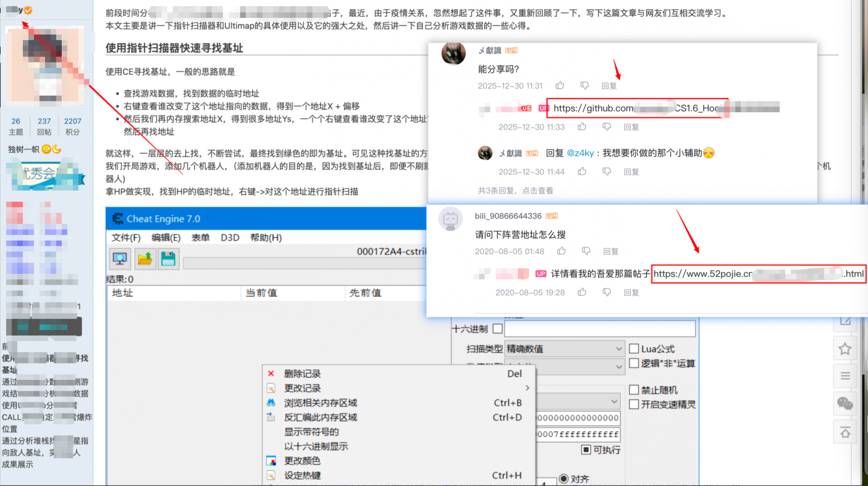Enable the Lua公式 checkbox

coord(634,349)
